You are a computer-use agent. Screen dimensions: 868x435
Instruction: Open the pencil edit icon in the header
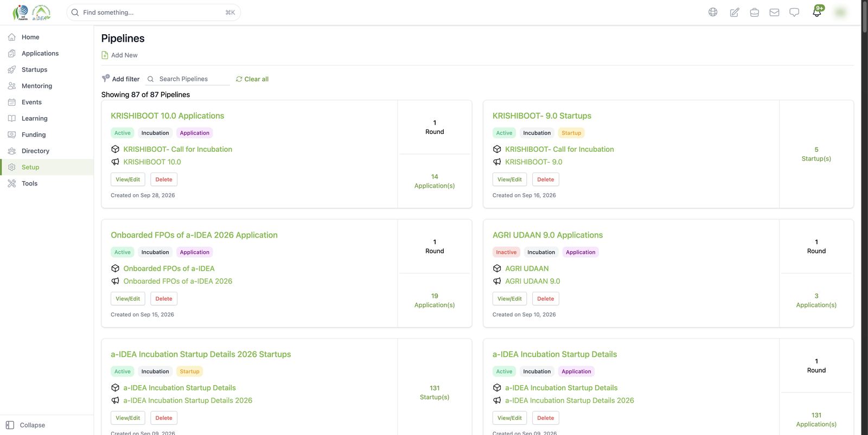click(x=734, y=12)
